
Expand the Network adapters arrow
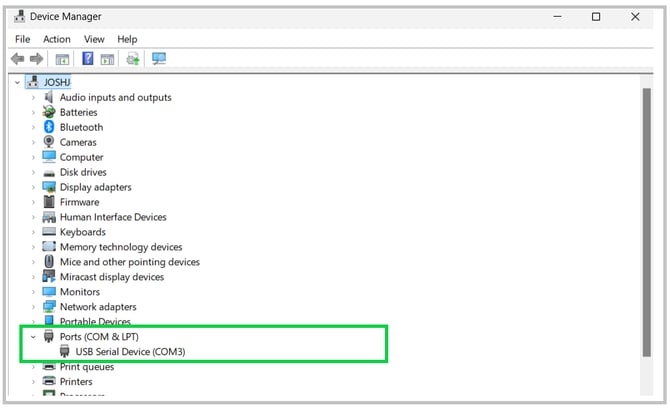point(33,307)
